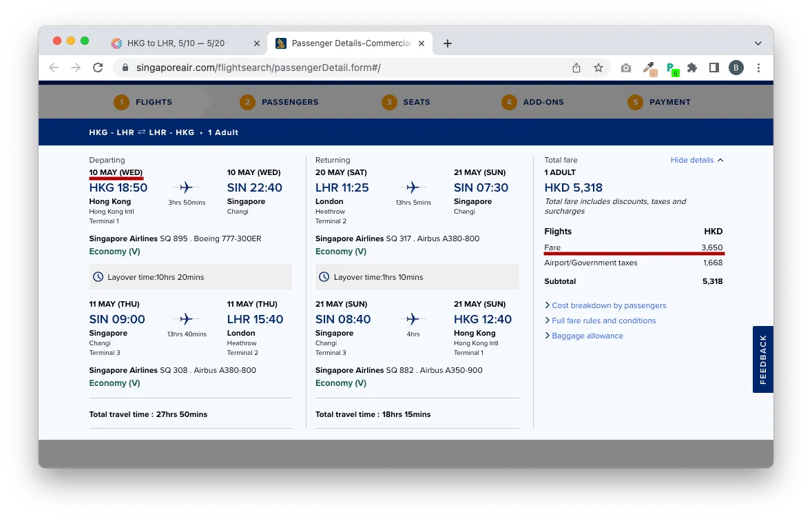The height and width of the screenshot is (519, 812).
Task: Click Total travel time 18hrs 15mins
Action: coord(373,414)
